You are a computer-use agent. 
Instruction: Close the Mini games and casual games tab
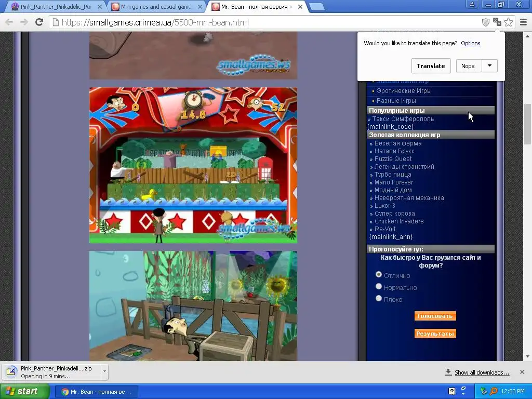pos(200,7)
